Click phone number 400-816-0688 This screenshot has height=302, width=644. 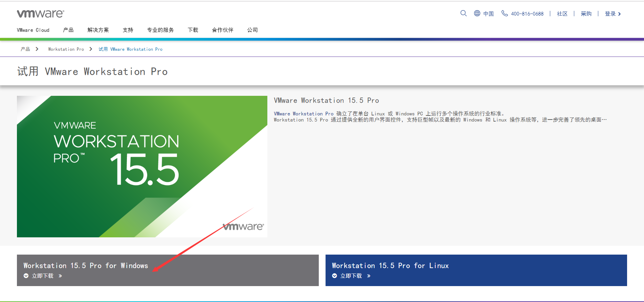tap(527, 14)
